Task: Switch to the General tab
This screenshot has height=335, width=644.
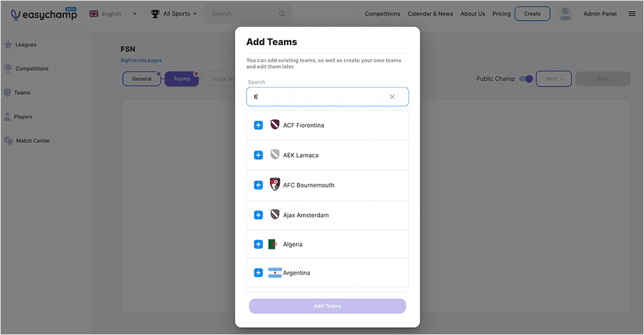Action: click(142, 79)
